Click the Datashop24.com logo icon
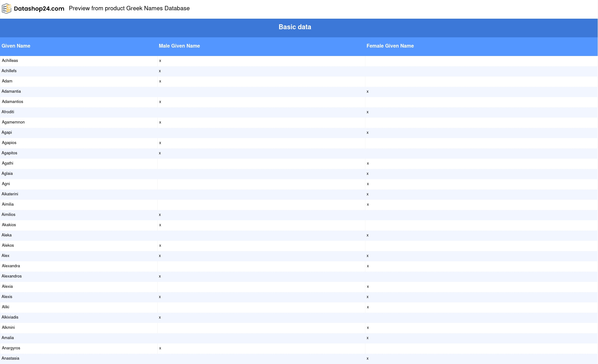 [7, 9]
